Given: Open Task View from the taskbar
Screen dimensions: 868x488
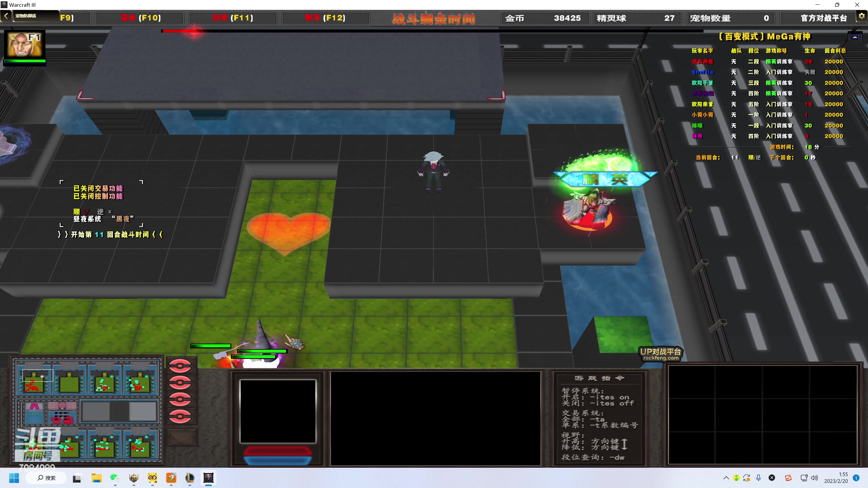Looking at the screenshot, I should pos(77,478).
